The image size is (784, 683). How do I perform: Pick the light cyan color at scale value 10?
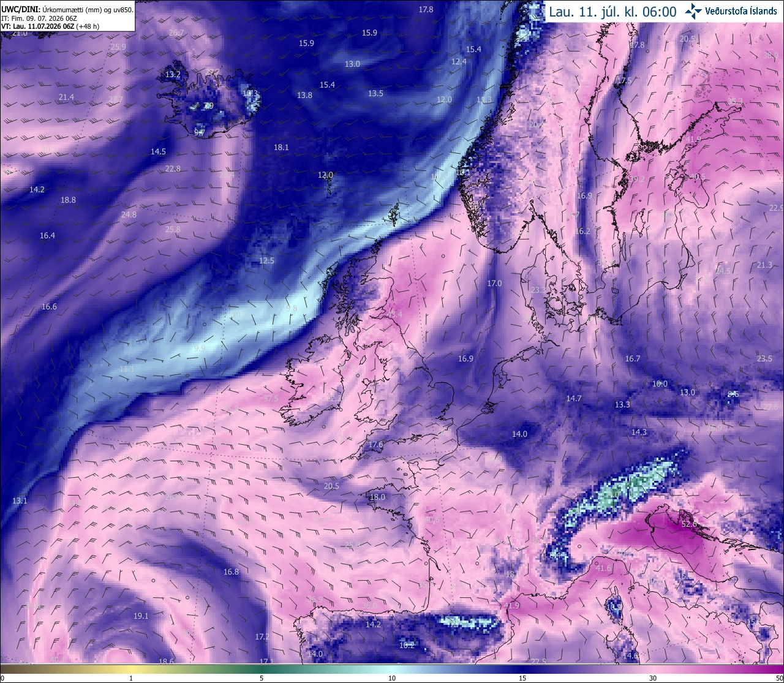coord(392,669)
